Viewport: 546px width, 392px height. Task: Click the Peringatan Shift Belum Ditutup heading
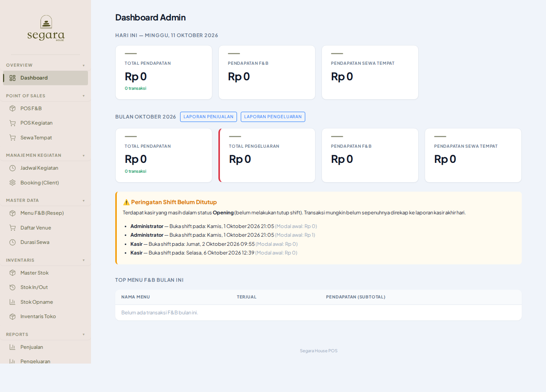tap(174, 202)
